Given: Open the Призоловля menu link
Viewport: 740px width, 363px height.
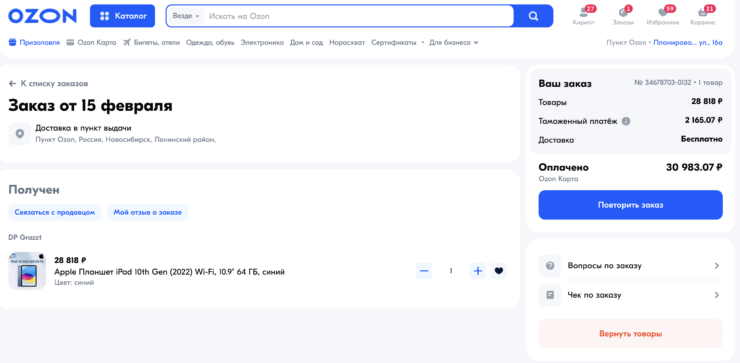Looking at the screenshot, I should (34, 42).
